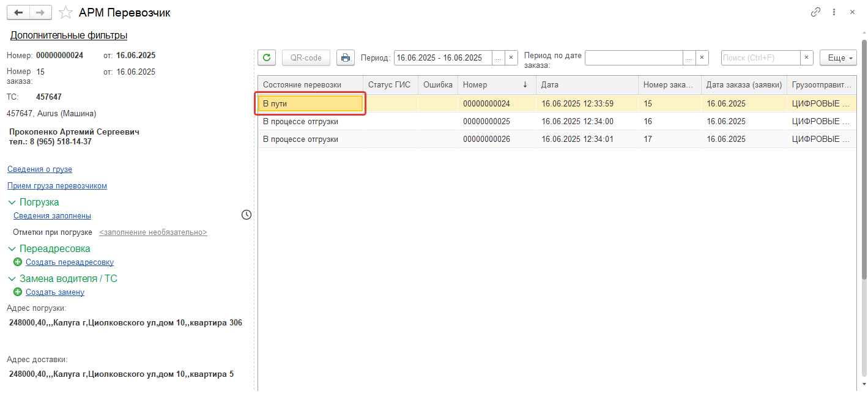Screen dimensions: 868x397
Task: Clear the Период field with x button
Action: (x=512, y=58)
